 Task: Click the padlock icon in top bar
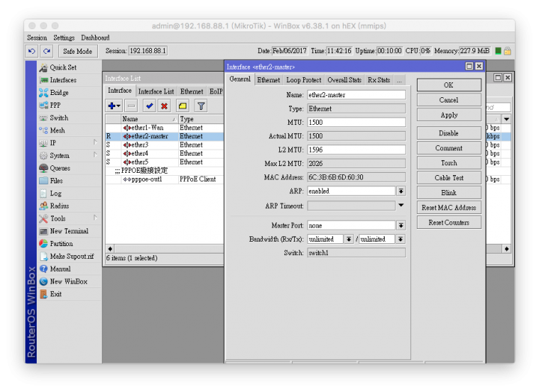(x=508, y=51)
